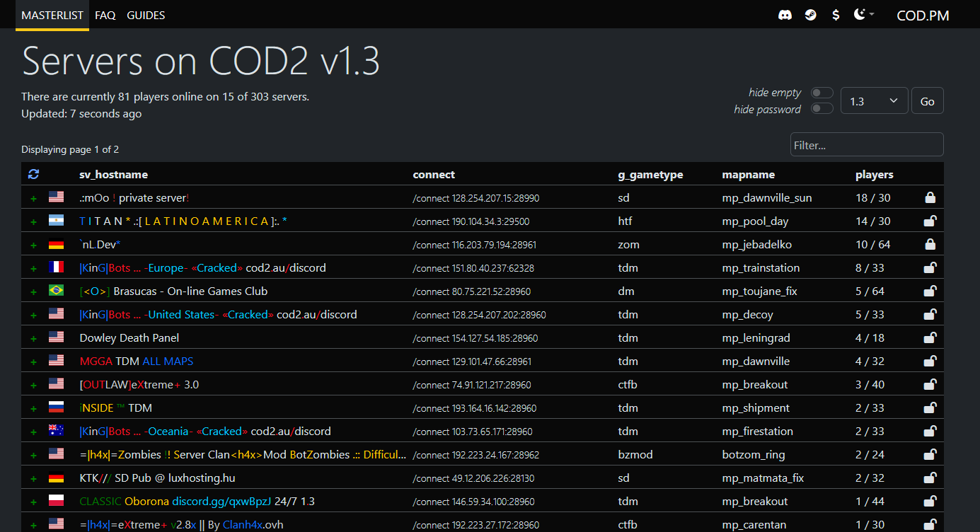Click the mp_jebadelko map name
Image resolution: width=980 pixels, height=532 pixels.
(757, 245)
